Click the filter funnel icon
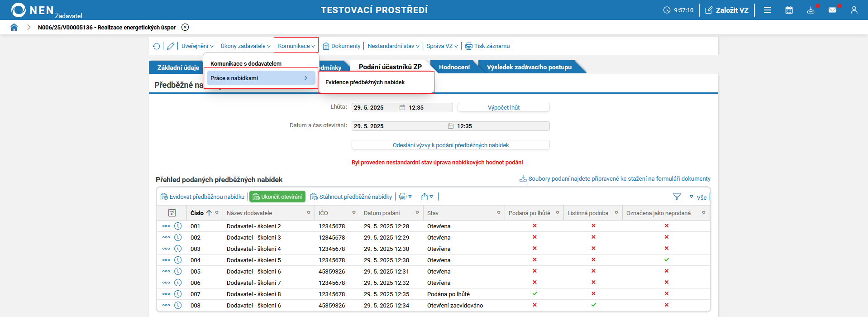This screenshot has width=868, height=317. tap(677, 197)
